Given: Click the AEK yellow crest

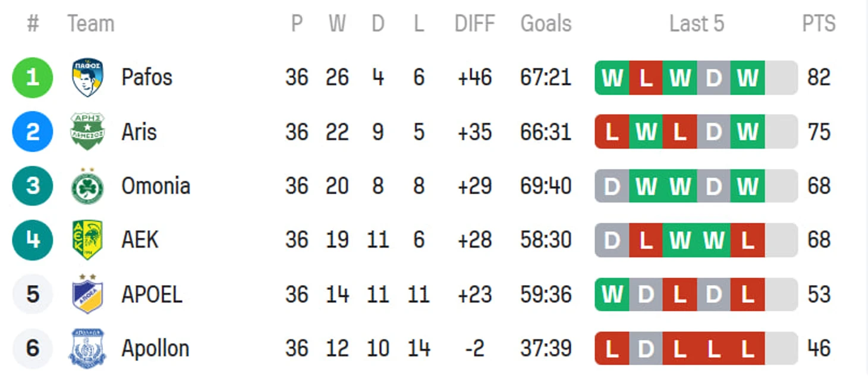Looking at the screenshot, I should coord(87,240).
